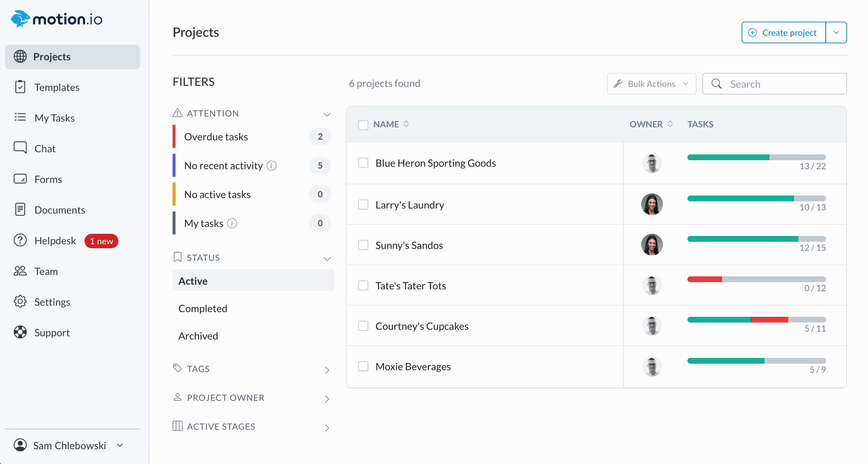This screenshot has height=464, width=868.
Task: Click Courtney's Cupcakes task progress bar
Action: [x=756, y=320]
